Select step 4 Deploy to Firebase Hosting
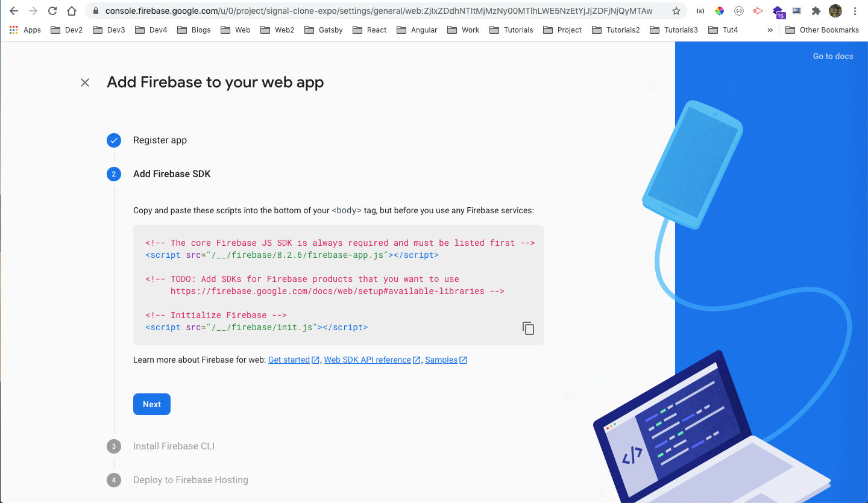Viewport: 868px width, 503px height. click(x=190, y=480)
